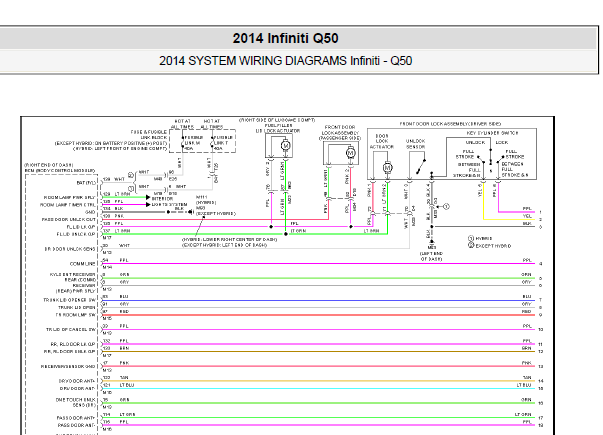
Task: Click wire end number 17 beside right 'LT GRN' label
Action: pyautogui.click(x=541, y=418)
